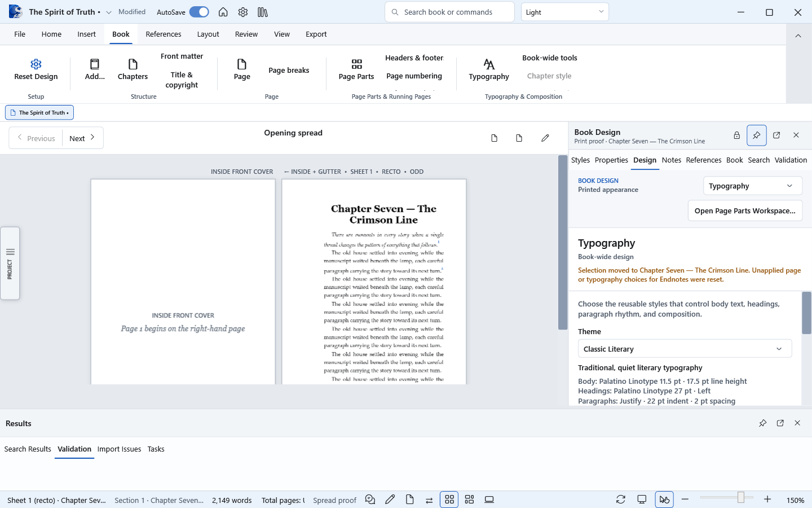Toggle the AutoSave switch
The image size is (812, 508).
(x=199, y=12)
